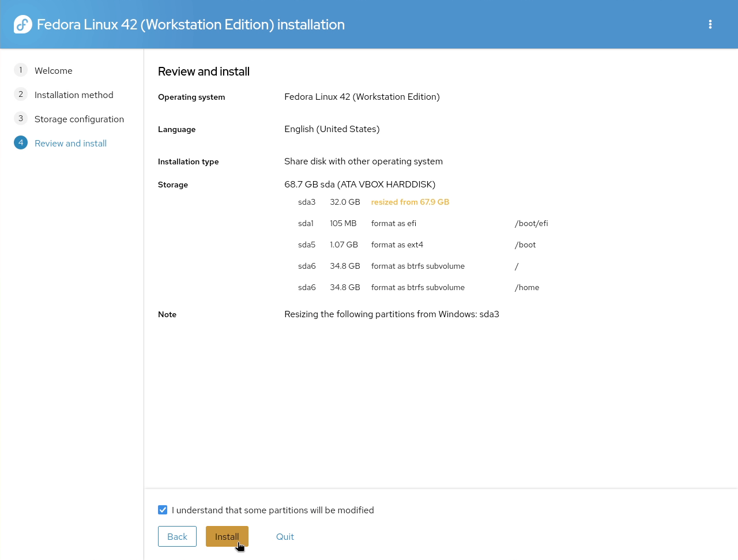Click the sda5 partition name
The height and width of the screenshot is (560, 738).
pos(307,245)
